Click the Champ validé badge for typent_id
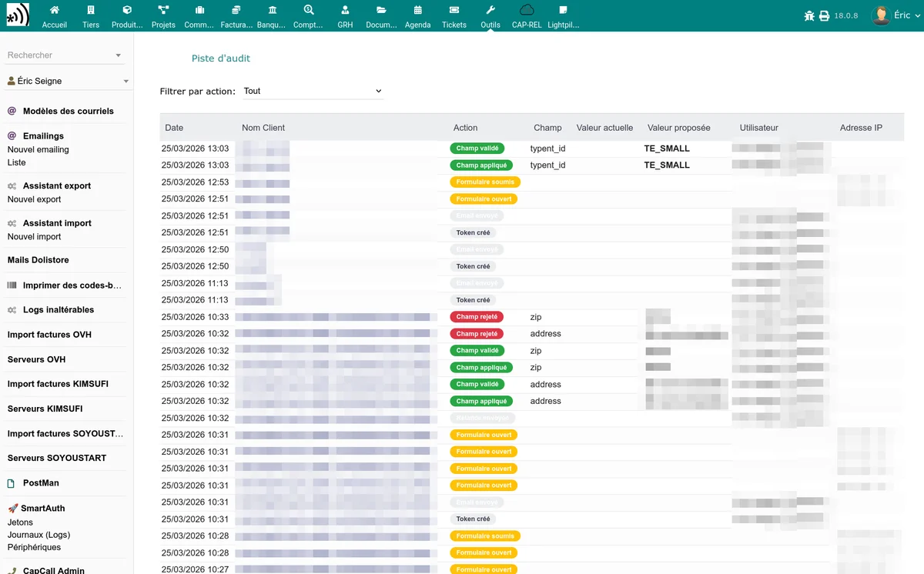The height and width of the screenshot is (574, 924). [x=477, y=149]
